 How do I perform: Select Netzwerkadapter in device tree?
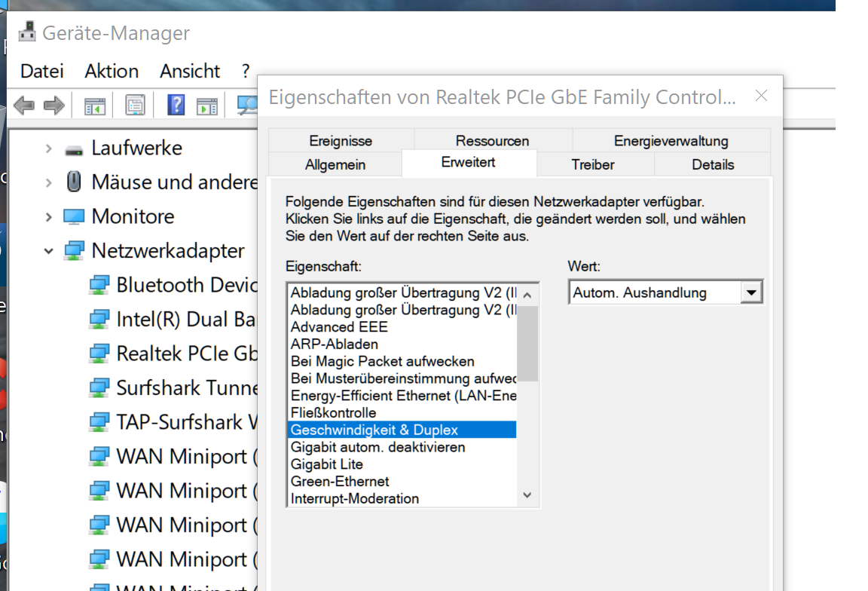[x=168, y=250]
